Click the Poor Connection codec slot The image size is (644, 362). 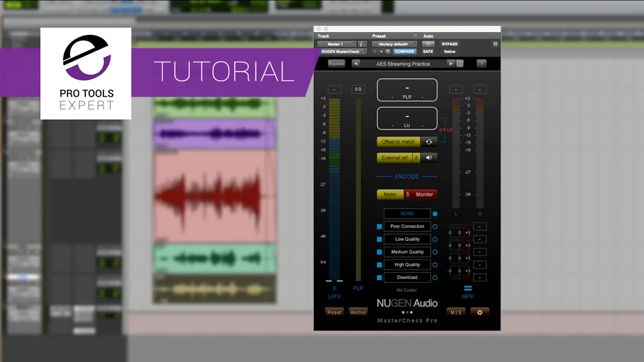(407, 227)
